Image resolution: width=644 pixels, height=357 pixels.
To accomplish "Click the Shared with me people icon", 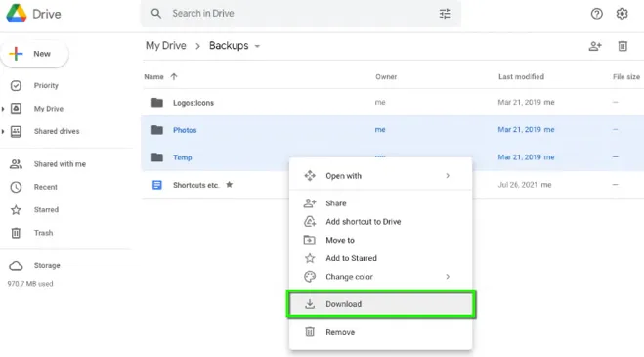I will (x=16, y=164).
